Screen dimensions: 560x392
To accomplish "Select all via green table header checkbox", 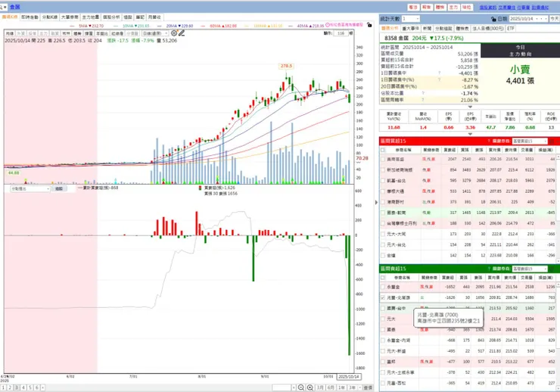I will [383, 278].
